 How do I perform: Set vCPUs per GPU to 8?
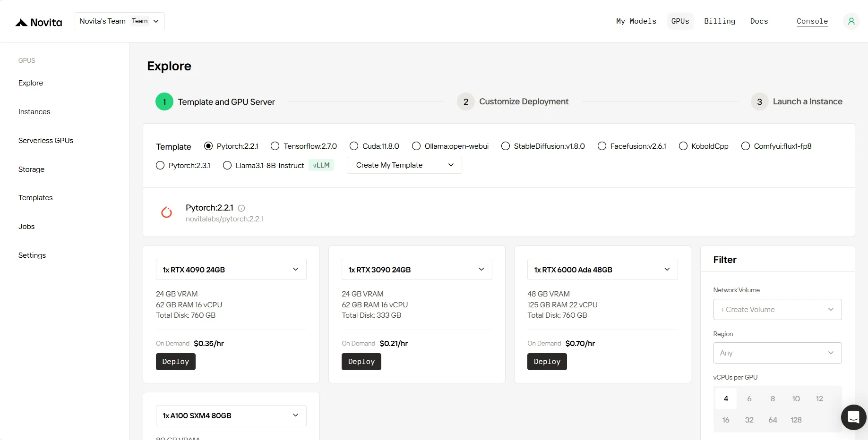pyautogui.click(x=773, y=399)
